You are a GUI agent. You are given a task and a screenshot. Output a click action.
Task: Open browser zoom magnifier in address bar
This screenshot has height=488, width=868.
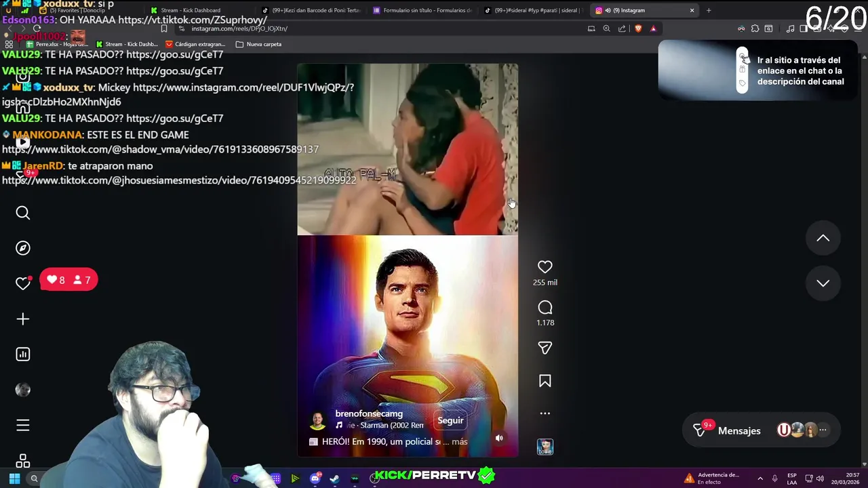pyautogui.click(x=606, y=28)
